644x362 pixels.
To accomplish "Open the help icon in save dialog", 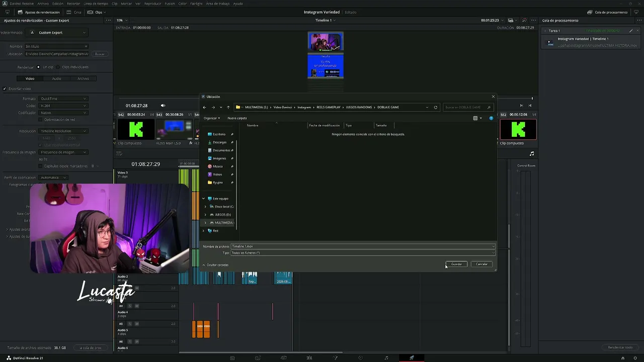I will [x=491, y=118].
